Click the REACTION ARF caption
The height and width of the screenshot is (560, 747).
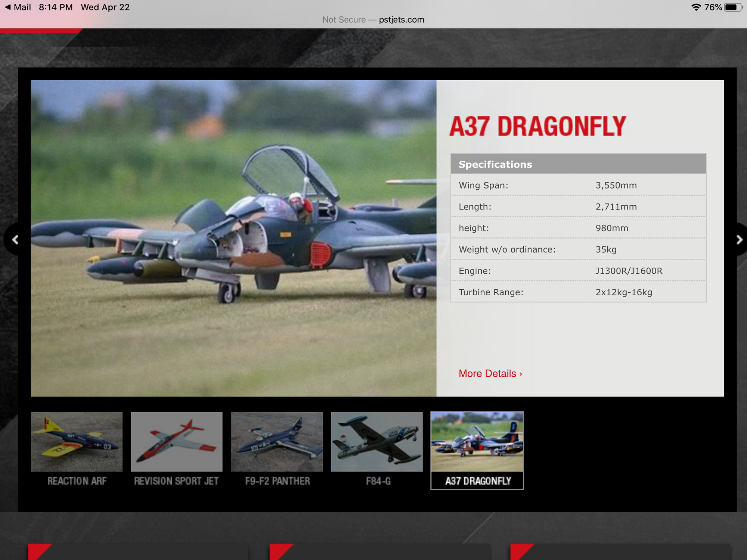[x=77, y=481]
